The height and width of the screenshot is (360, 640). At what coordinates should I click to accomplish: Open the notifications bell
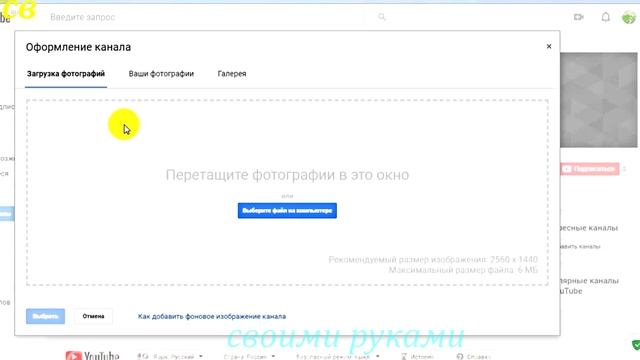tap(605, 17)
